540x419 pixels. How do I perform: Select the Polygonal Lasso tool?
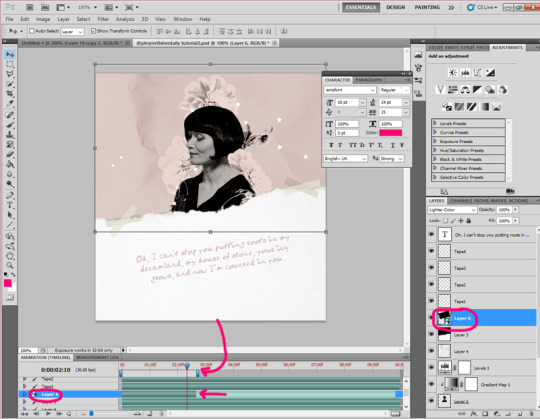click(10, 74)
